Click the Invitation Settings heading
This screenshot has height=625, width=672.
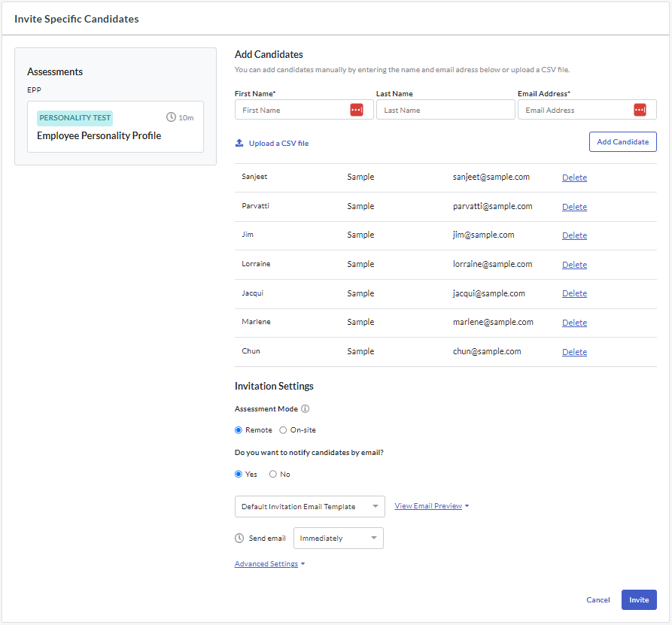point(274,386)
